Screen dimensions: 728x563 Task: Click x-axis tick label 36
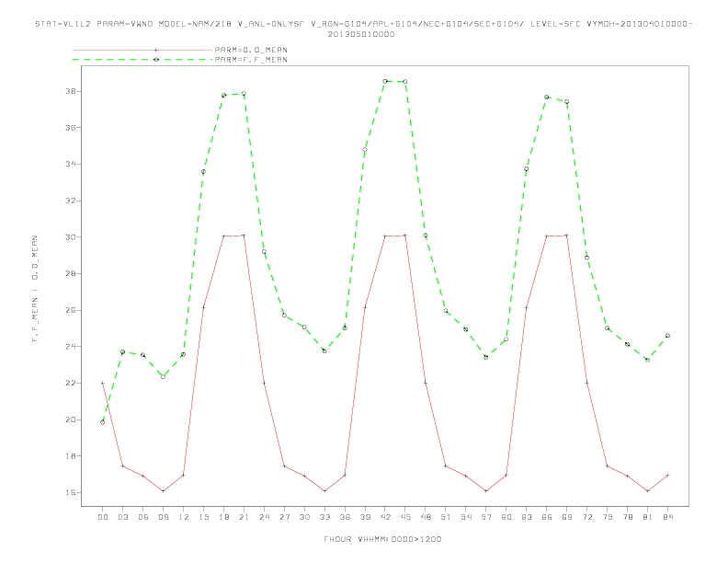coord(345,517)
